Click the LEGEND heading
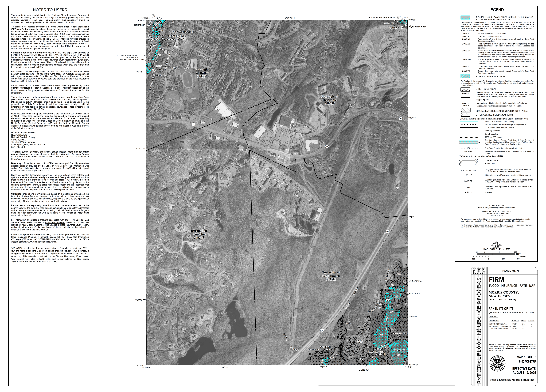The width and height of the screenshot is (546, 392). pos(496,10)
